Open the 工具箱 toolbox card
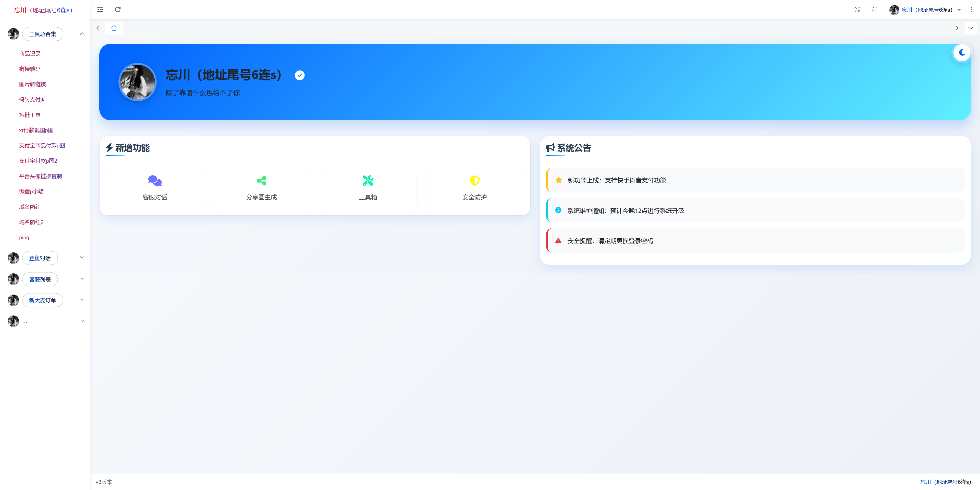The width and height of the screenshot is (980, 490). [x=368, y=188]
